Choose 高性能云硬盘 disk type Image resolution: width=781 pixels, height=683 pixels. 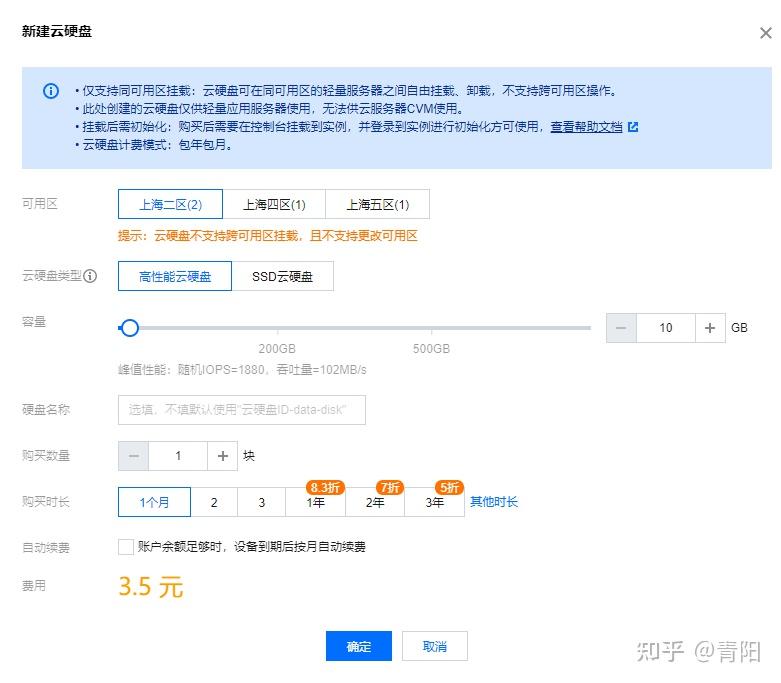[175, 276]
